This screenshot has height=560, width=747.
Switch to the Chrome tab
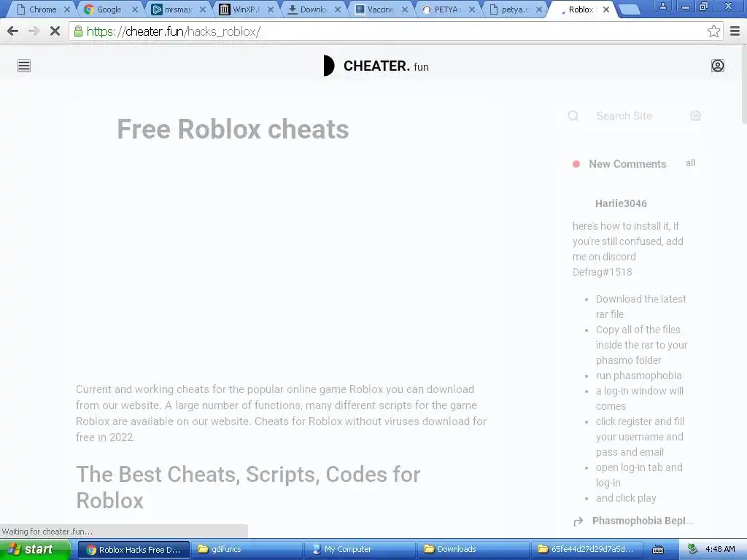[42, 9]
